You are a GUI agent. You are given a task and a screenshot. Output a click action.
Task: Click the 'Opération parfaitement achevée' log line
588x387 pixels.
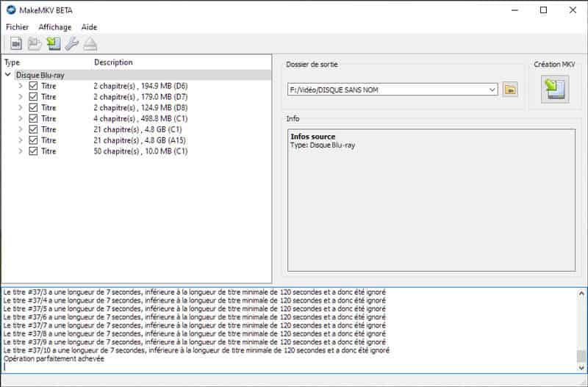54,359
